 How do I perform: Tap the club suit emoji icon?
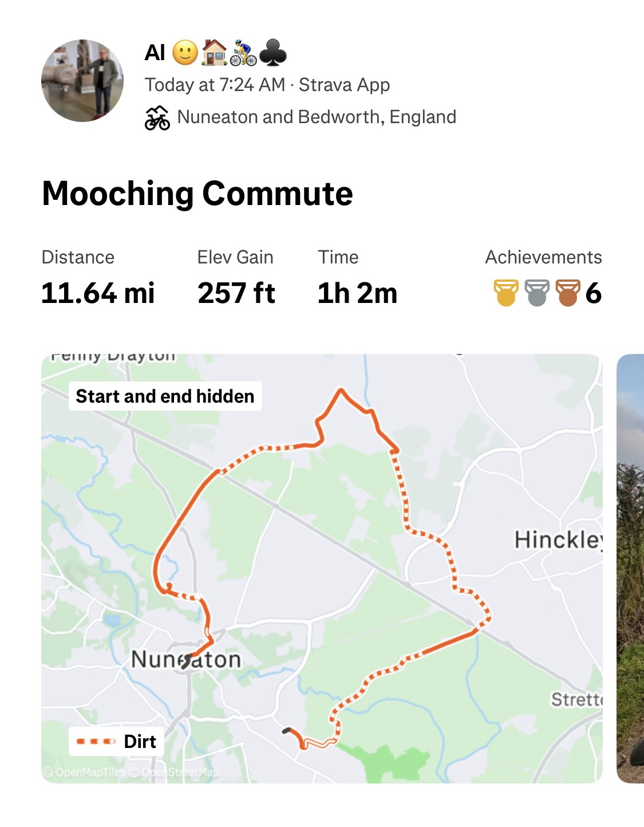pos(273,53)
